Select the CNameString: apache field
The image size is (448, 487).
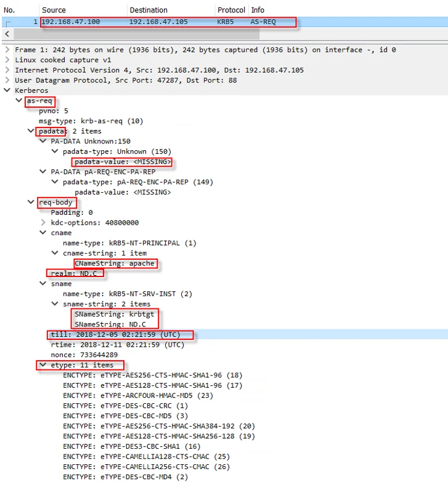114,263
